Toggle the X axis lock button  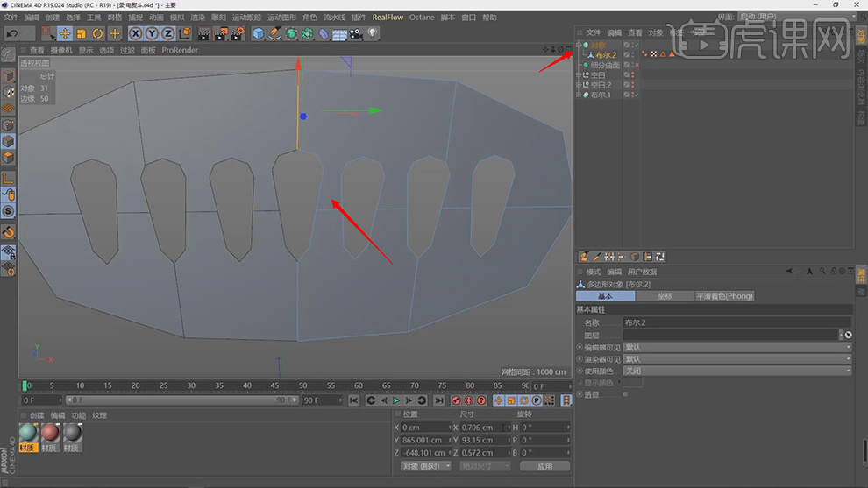click(136, 33)
